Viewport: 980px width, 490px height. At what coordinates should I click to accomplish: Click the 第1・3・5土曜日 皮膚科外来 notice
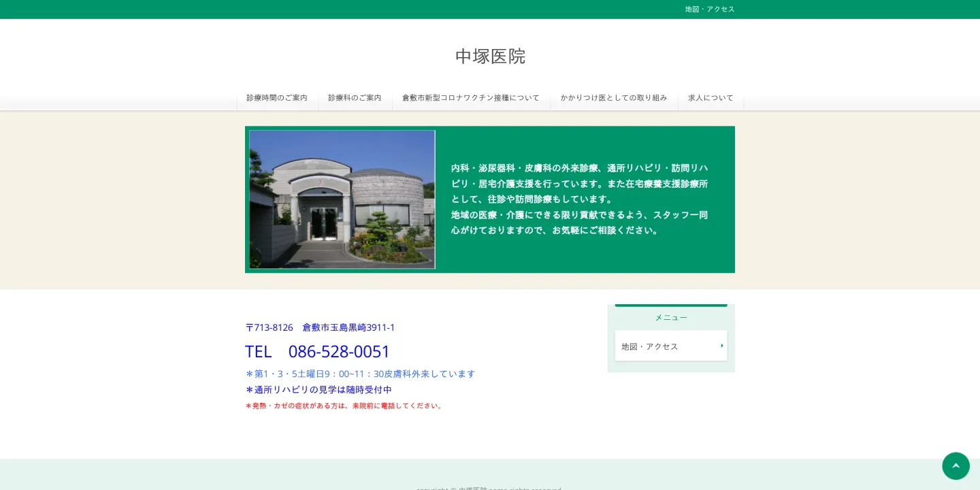[360, 374]
